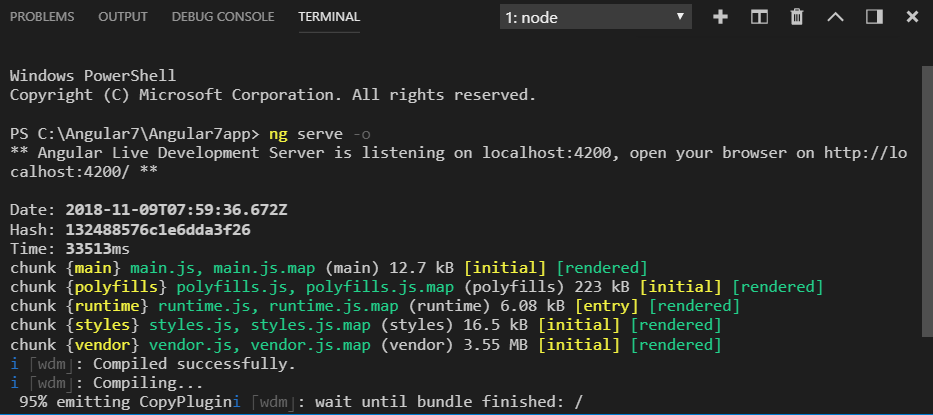Click the time value 33513ms
The image size is (933, 415).
click(98, 248)
